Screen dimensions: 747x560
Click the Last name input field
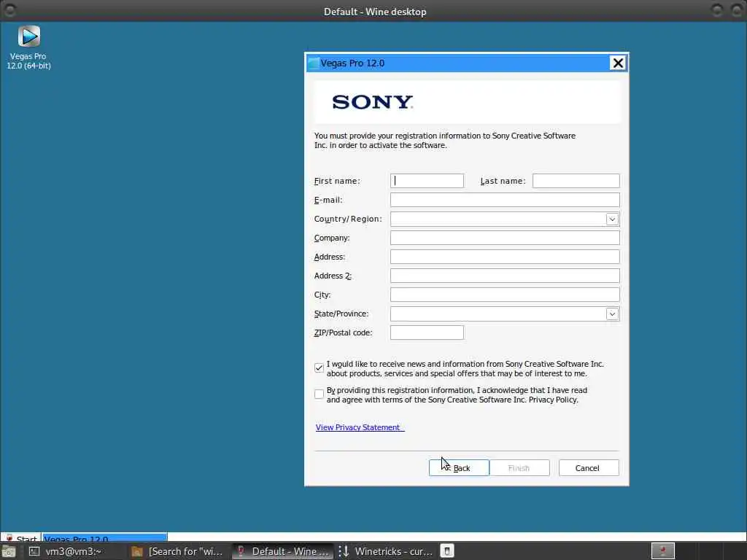click(x=576, y=181)
